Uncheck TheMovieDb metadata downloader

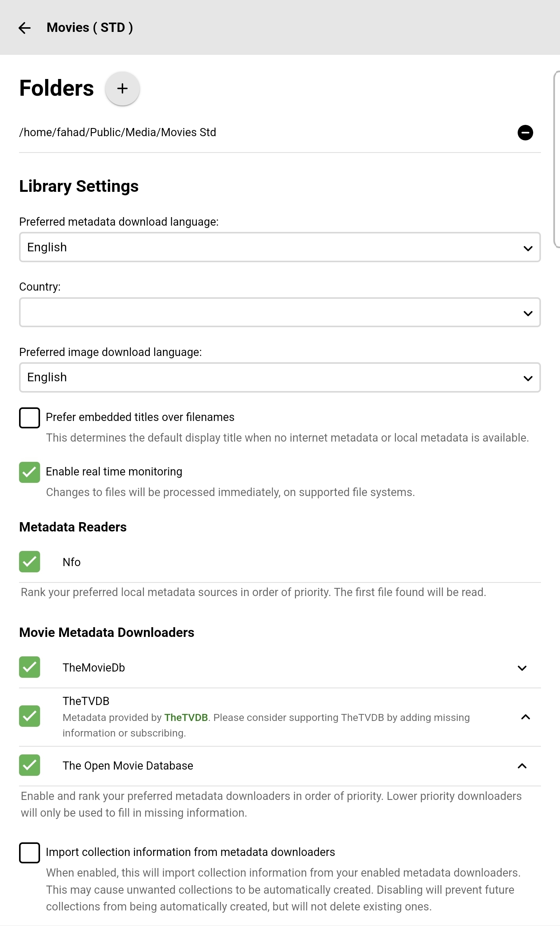tap(30, 667)
